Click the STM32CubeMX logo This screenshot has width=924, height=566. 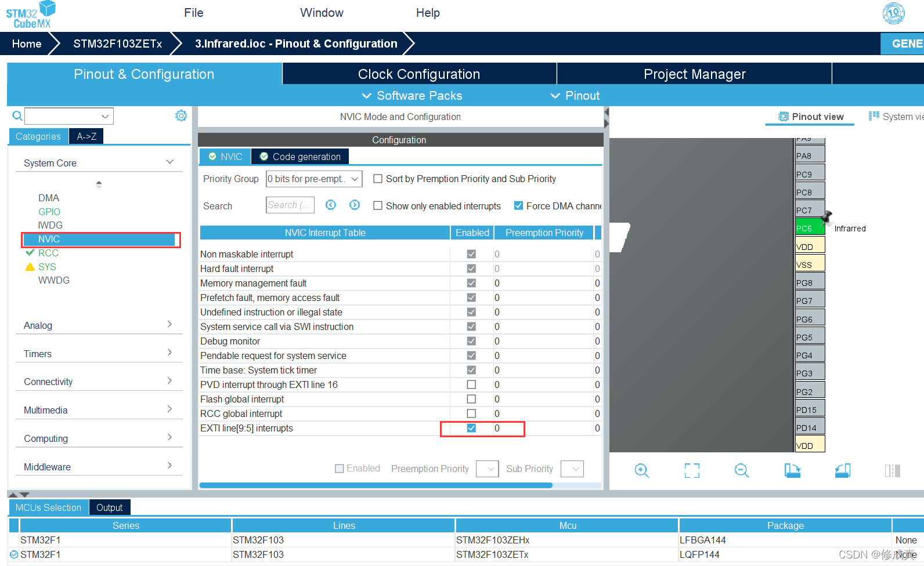[x=31, y=14]
